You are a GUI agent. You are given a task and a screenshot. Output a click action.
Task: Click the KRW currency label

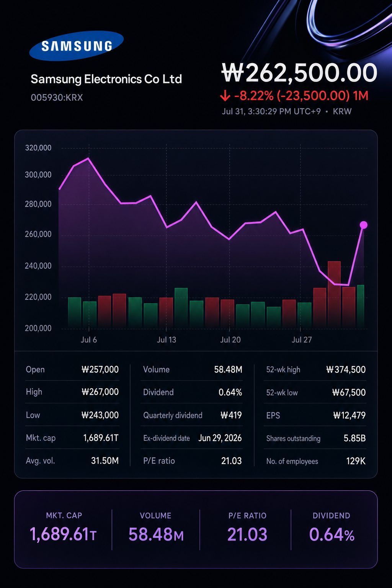coord(342,111)
